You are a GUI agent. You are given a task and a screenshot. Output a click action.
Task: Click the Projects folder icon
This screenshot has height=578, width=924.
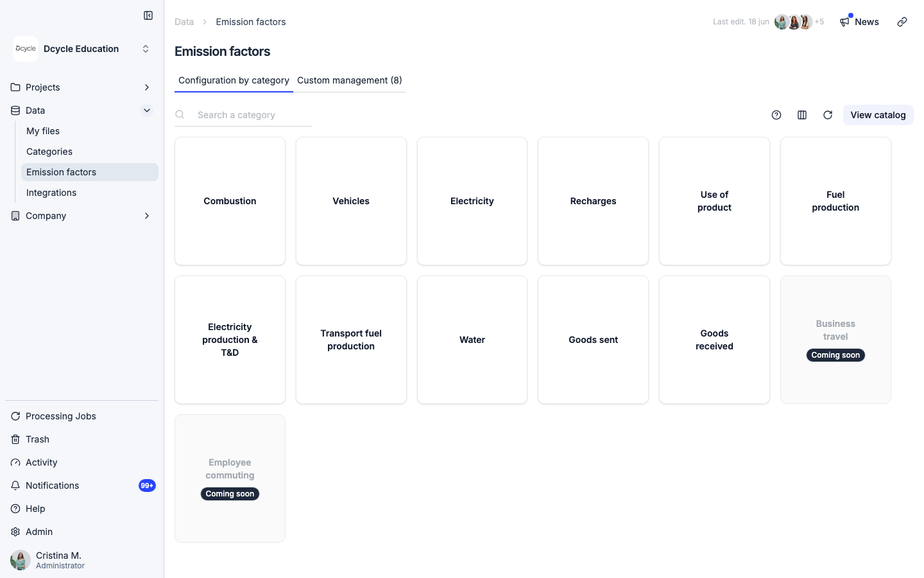point(15,87)
